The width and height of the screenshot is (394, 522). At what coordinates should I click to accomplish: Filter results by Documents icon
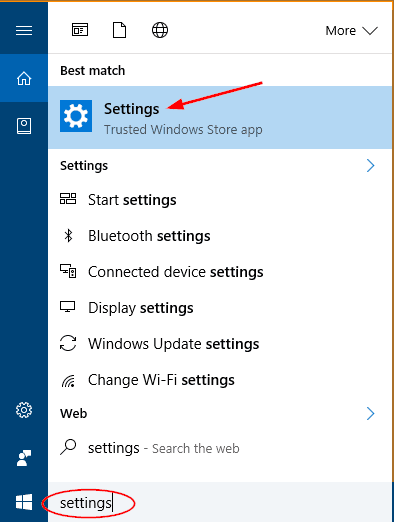(x=120, y=30)
